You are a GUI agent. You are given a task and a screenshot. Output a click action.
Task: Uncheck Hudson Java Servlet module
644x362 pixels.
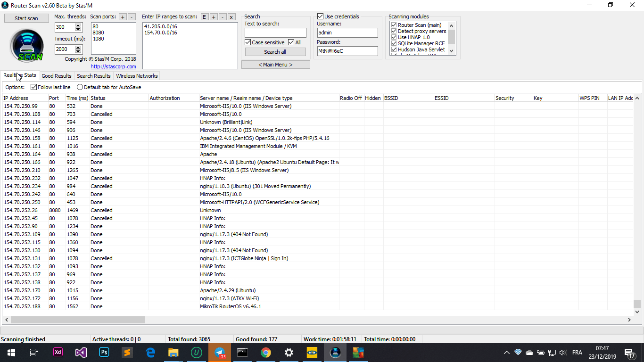tap(394, 49)
